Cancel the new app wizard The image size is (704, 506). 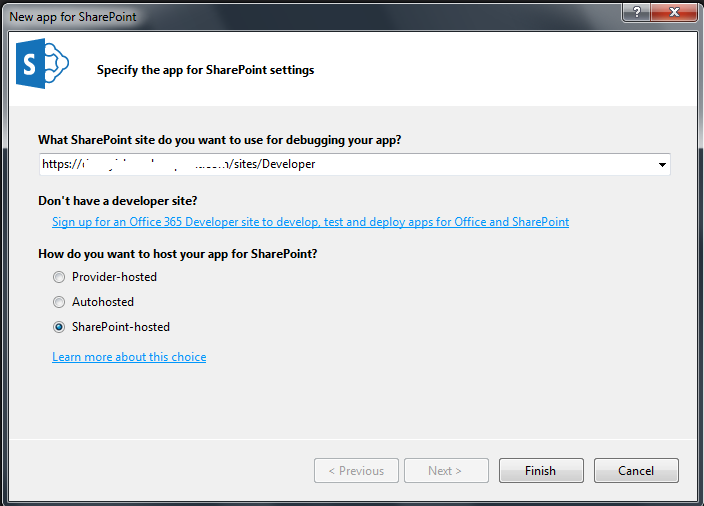tap(636, 471)
